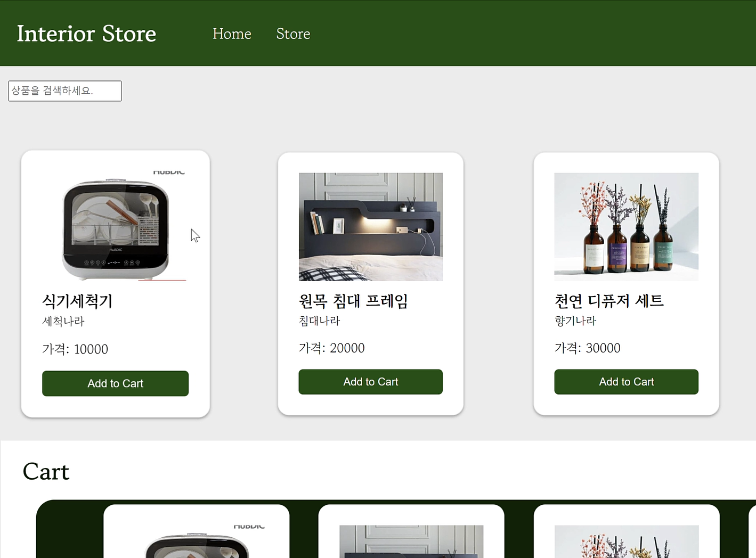Click the price text 가격: 10000

tap(75, 349)
